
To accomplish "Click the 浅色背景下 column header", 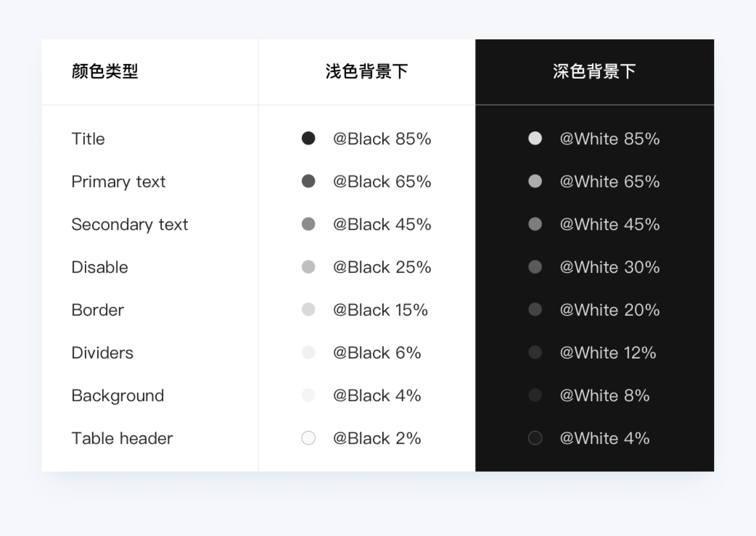I will 367,72.
